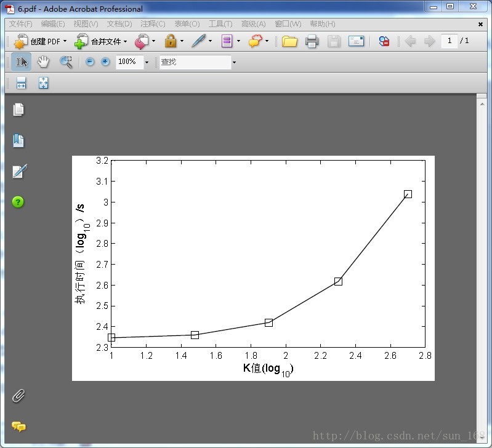Screen dimensions: 492x448
Task: Click the Print icon
Action: (312, 41)
